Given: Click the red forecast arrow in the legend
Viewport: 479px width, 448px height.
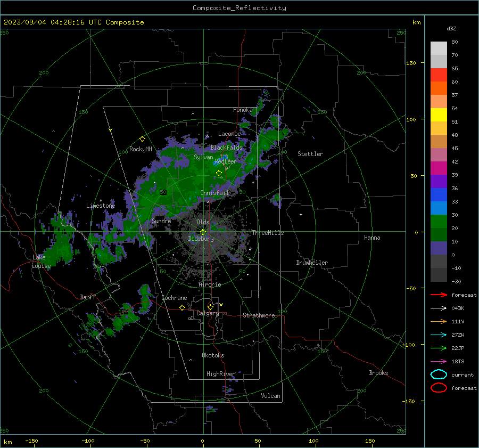Looking at the screenshot, I should tap(439, 295).
